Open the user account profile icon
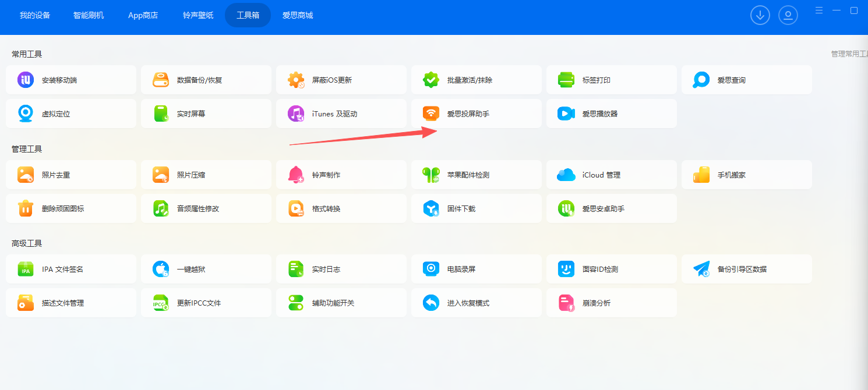The image size is (868, 390). click(788, 15)
